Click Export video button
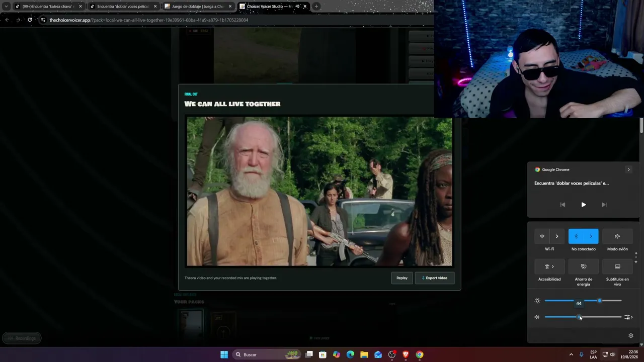 [x=435, y=278]
